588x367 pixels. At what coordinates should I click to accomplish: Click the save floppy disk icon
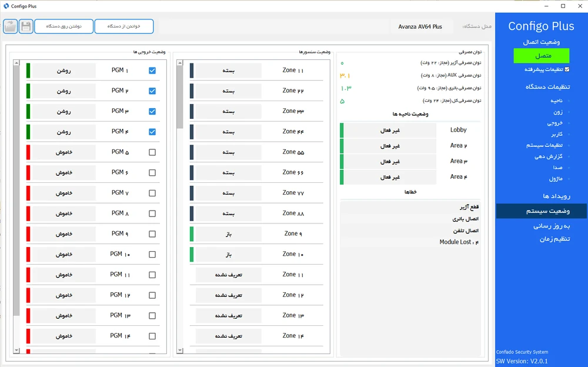26,26
